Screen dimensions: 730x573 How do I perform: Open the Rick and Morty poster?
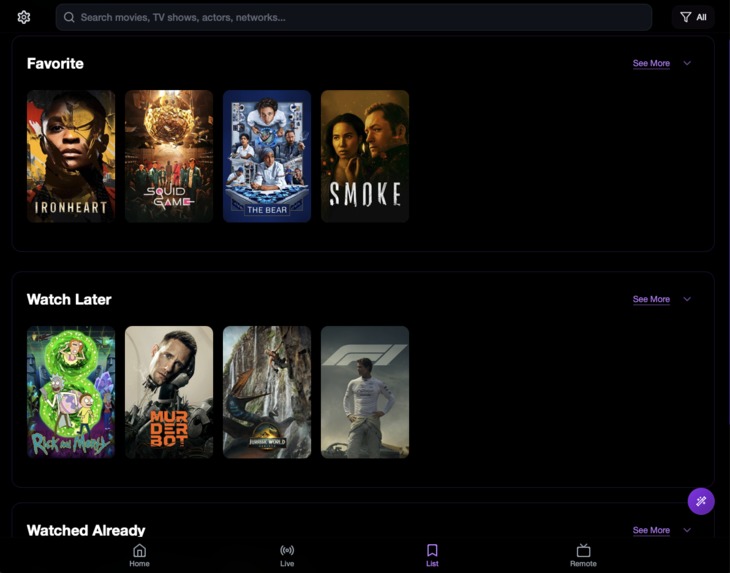click(71, 392)
